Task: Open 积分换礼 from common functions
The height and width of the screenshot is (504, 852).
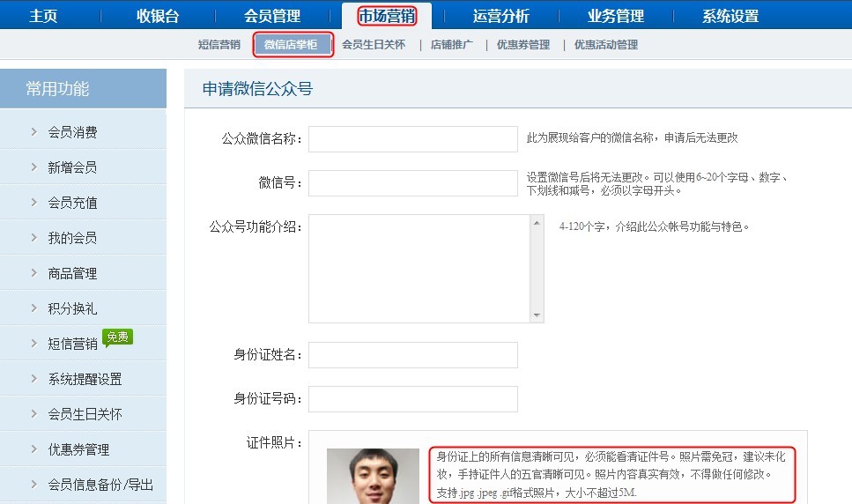Action: click(72, 308)
